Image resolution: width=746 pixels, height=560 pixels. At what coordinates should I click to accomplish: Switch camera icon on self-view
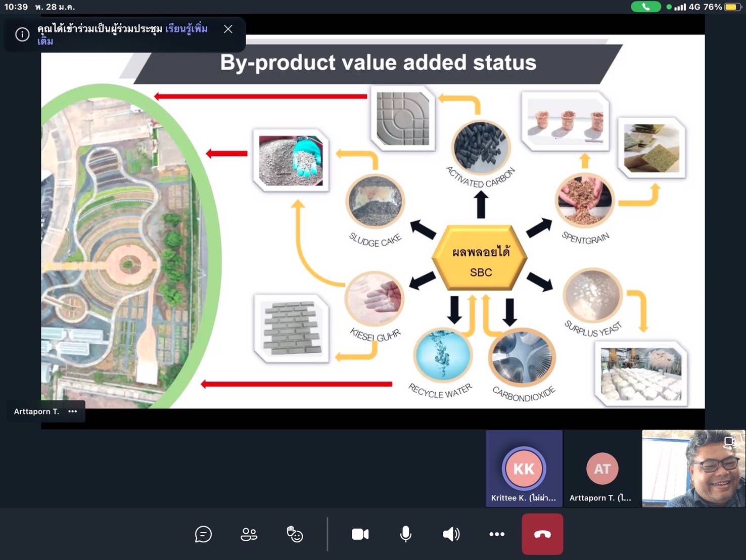[x=729, y=442]
